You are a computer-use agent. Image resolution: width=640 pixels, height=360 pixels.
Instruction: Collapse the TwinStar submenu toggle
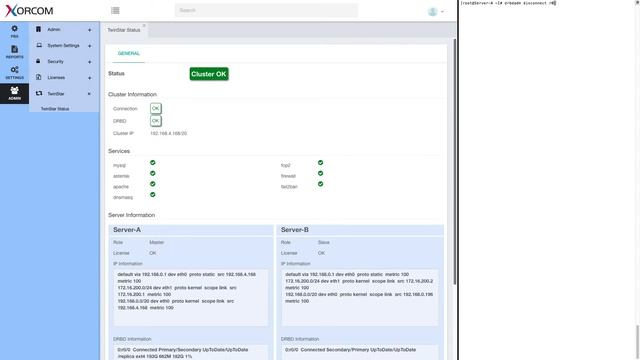tap(89, 94)
